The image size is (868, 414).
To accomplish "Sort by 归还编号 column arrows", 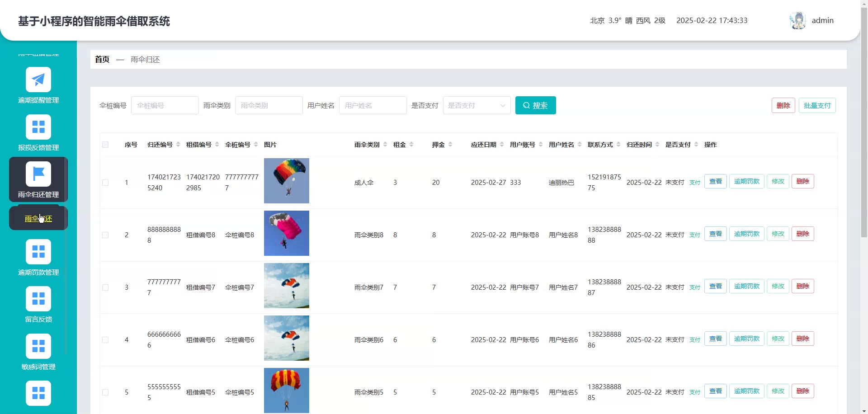I will click(x=178, y=145).
